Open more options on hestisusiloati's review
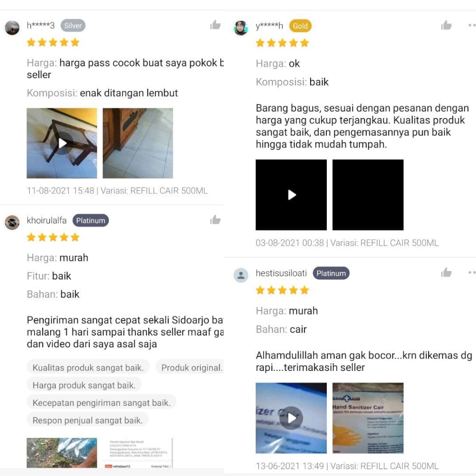This screenshot has width=476, height=476. pyautogui.click(x=472, y=272)
